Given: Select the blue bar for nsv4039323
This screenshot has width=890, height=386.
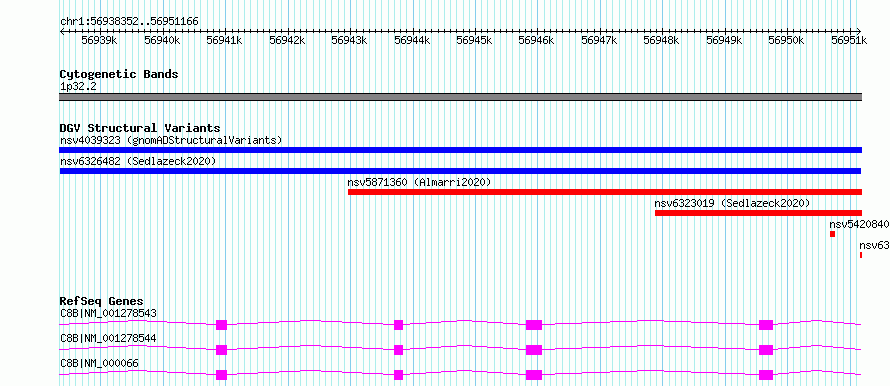Looking at the screenshot, I should [x=461, y=150].
